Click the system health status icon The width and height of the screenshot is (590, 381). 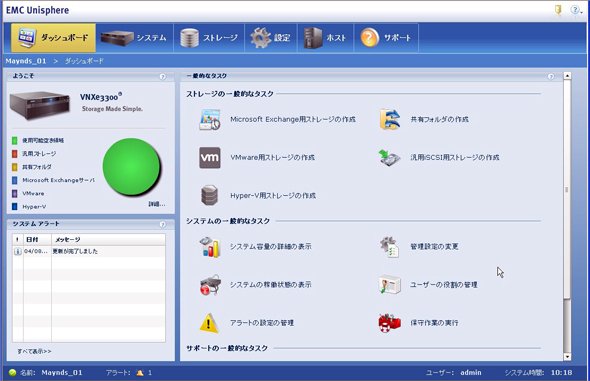pos(210,285)
